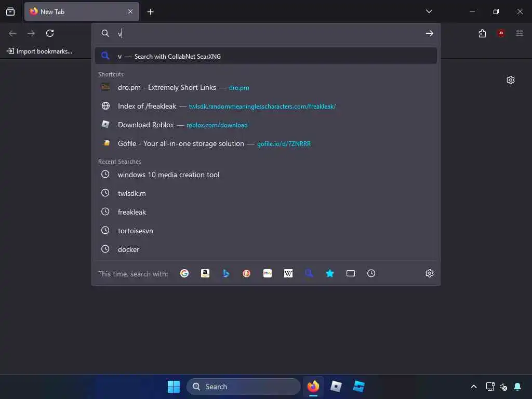Image resolution: width=532 pixels, height=399 pixels.
Task: Search this time with Wikipedia
Action: tap(288, 273)
